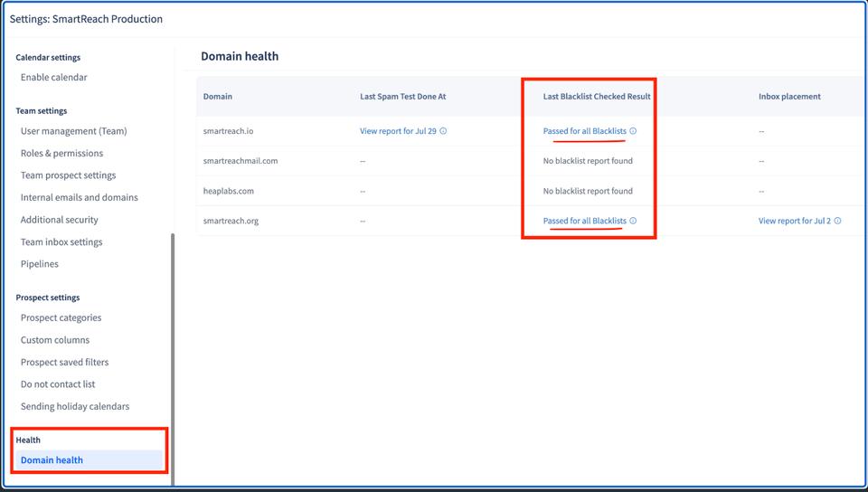Open View report for Jul 29 link

click(398, 131)
